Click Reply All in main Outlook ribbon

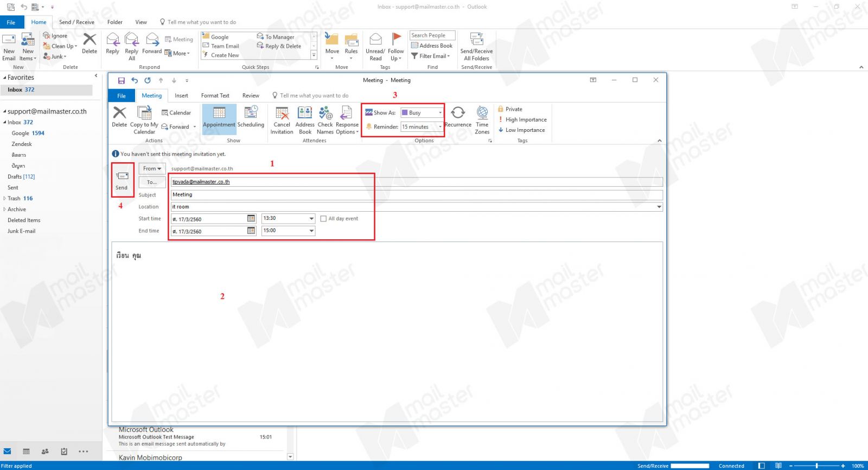(132, 47)
